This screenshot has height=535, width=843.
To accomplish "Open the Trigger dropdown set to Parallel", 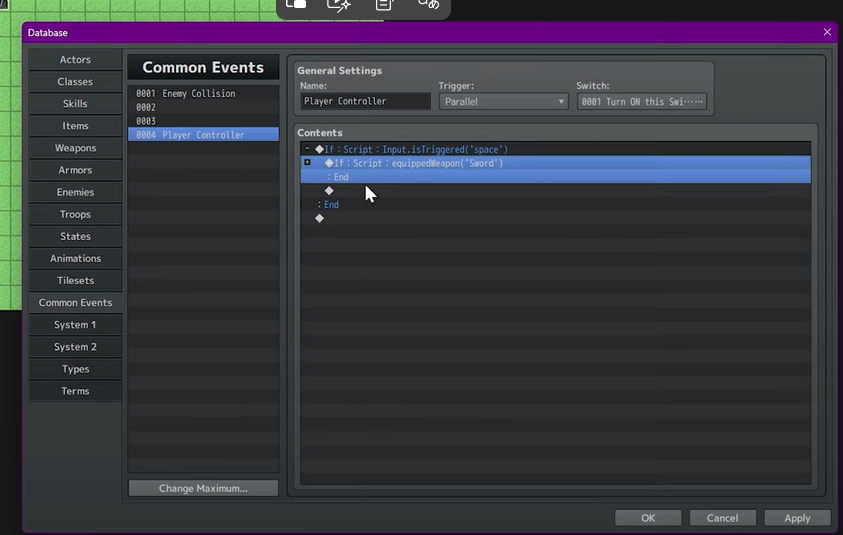I will (x=503, y=101).
